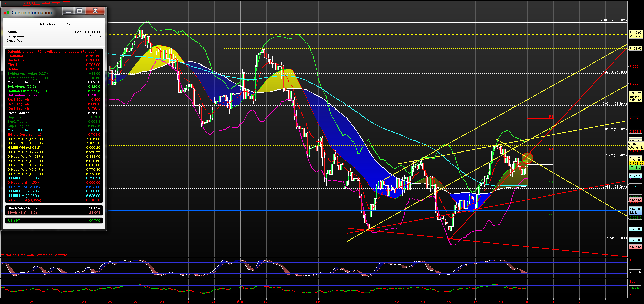Click the D Haupt Wid (+2,77%) row
Screen dimensions: 644x304
[54, 152]
